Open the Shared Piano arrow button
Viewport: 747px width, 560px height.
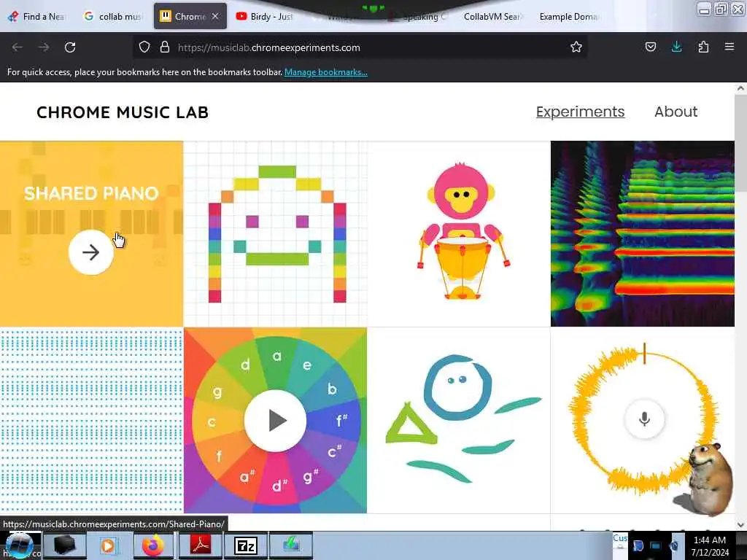tap(91, 252)
